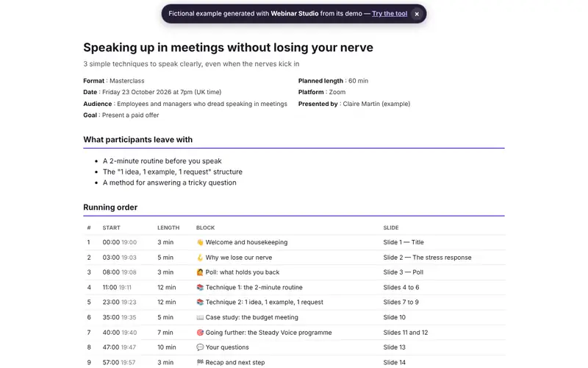The image size is (588, 368).
Task: Click the 'Masterclass' format value
Action: 126,81
